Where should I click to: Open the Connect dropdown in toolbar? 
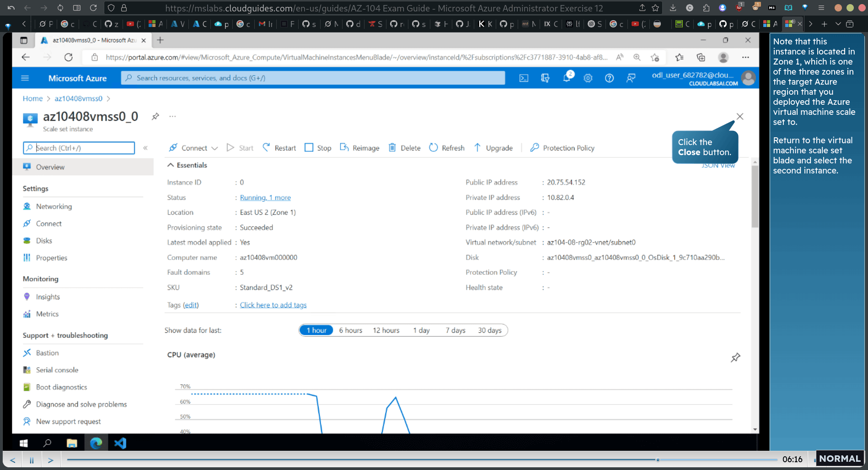click(193, 148)
